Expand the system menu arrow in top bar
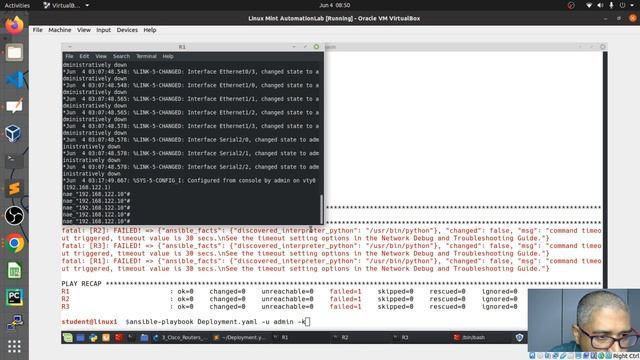Viewport: 640px width, 360px height. (x=632, y=5)
